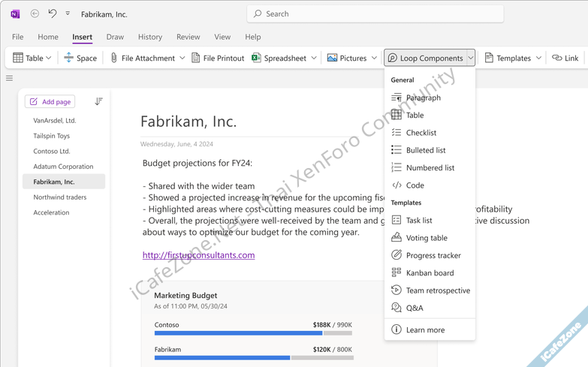
Task: Open the File Attachment dropdown arrow
Action: pyautogui.click(x=182, y=58)
